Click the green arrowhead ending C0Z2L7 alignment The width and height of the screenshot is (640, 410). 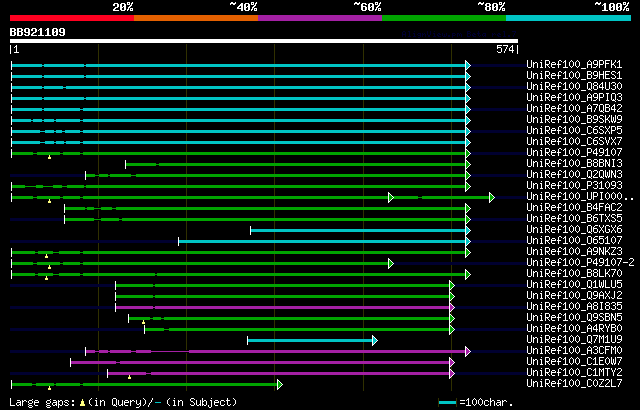coord(280,384)
